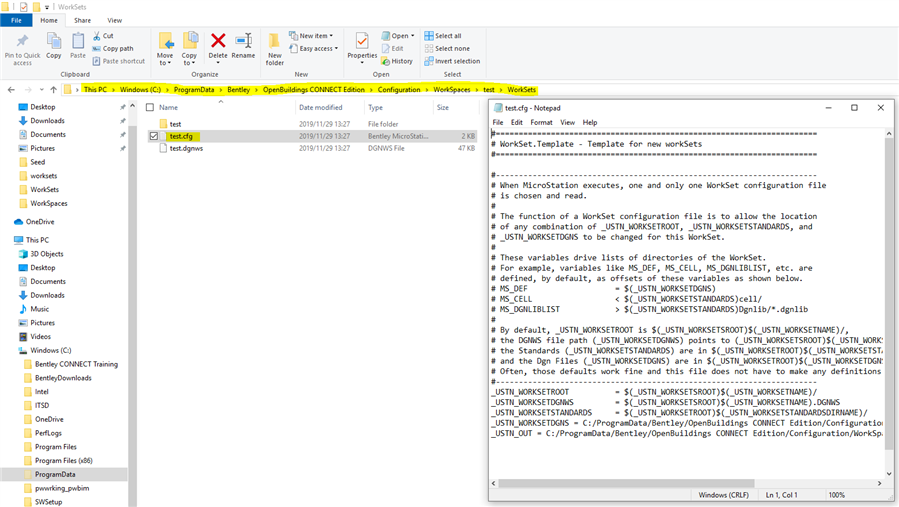This screenshot has height=507, width=899.
Task: Open Notepad File menu
Action: coord(498,122)
